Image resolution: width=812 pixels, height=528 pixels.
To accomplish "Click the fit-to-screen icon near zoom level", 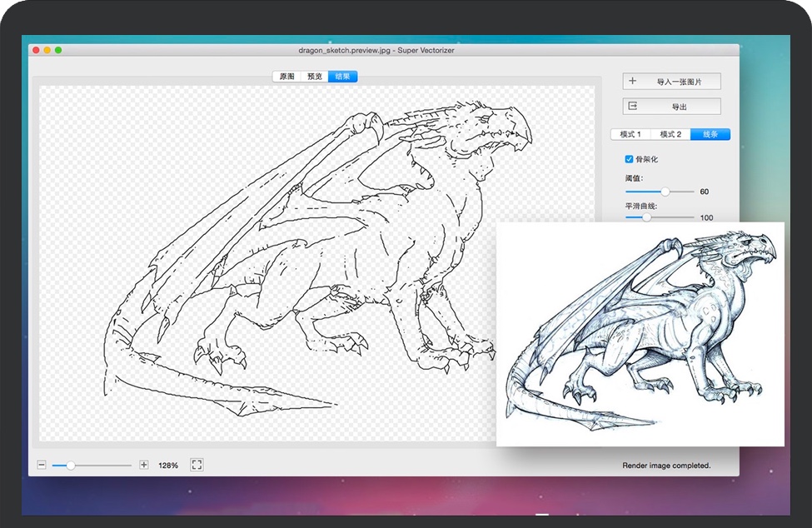I will tap(197, 465).
